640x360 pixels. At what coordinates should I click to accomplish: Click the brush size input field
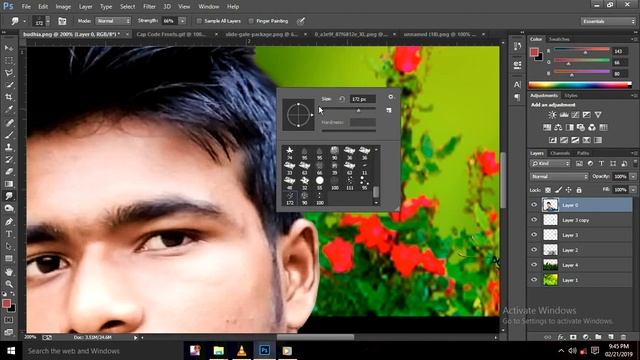[x=362, y=99]
